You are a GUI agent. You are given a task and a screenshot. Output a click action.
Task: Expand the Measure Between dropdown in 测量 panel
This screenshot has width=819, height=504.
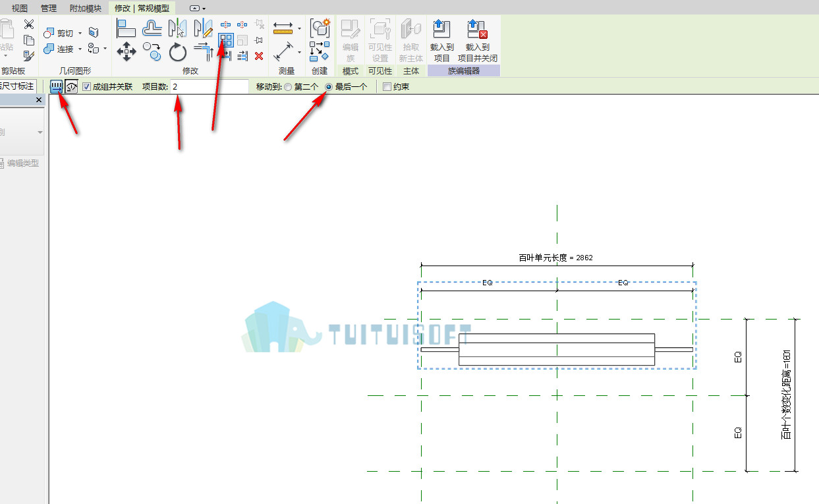tap(299, 51)
